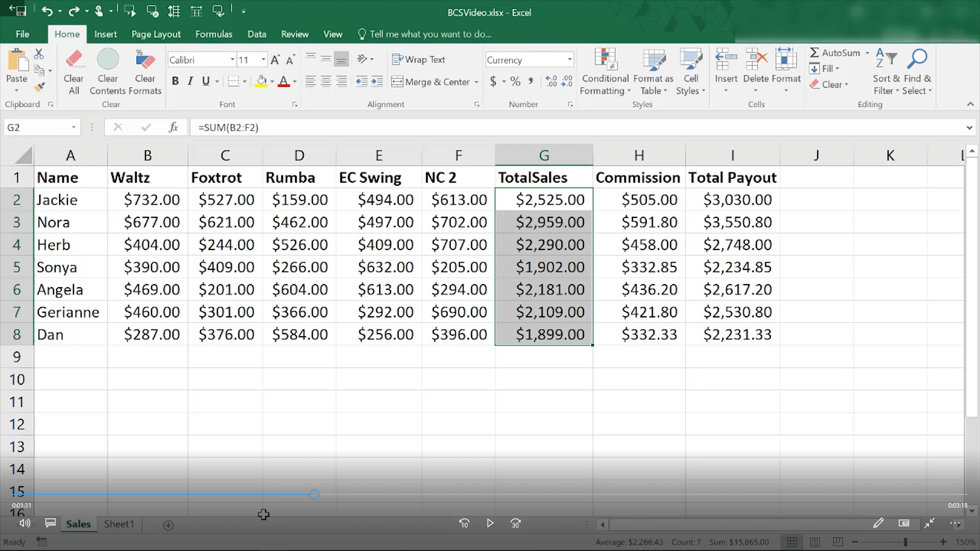Open the Formulas ribbon tab
This screenshot has width=980, height=551.
tap(213, 34)
